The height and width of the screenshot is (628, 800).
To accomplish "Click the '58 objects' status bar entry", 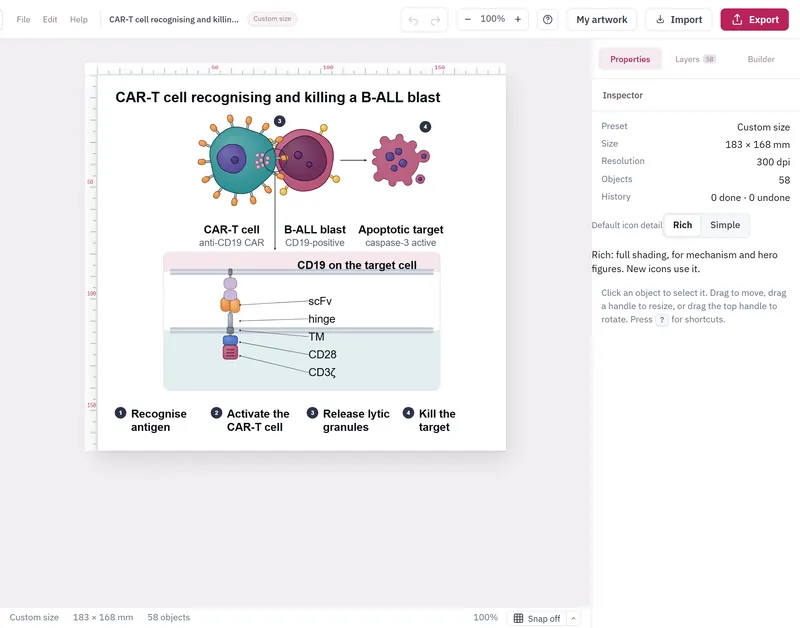I will [x=168, y=617].
